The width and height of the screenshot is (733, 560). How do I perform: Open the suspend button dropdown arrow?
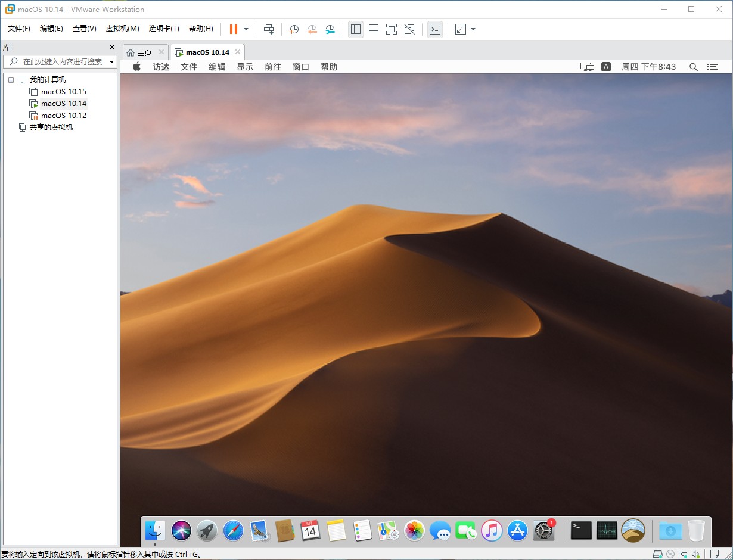(245, 29)
